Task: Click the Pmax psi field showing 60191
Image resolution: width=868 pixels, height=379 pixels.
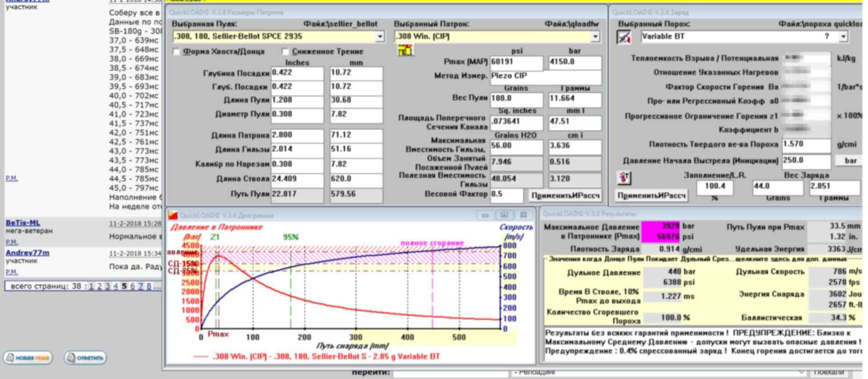Action: point(516,62)
